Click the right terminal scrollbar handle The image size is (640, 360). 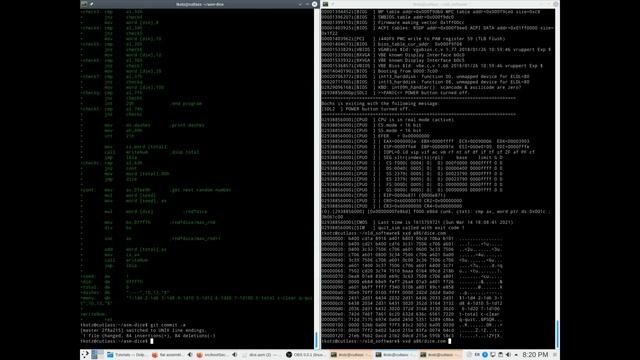pos(557,333)
